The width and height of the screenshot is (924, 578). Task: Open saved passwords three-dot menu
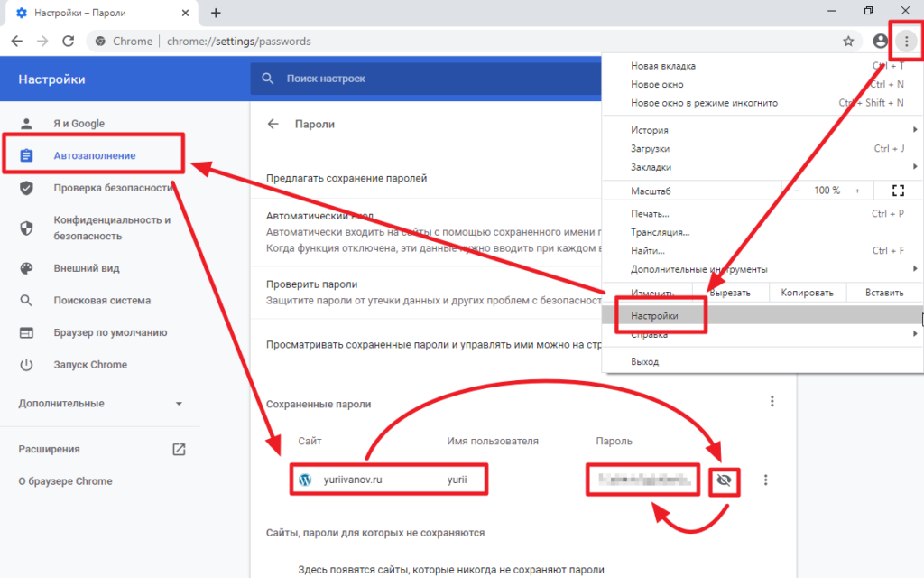tap(772, 402)
